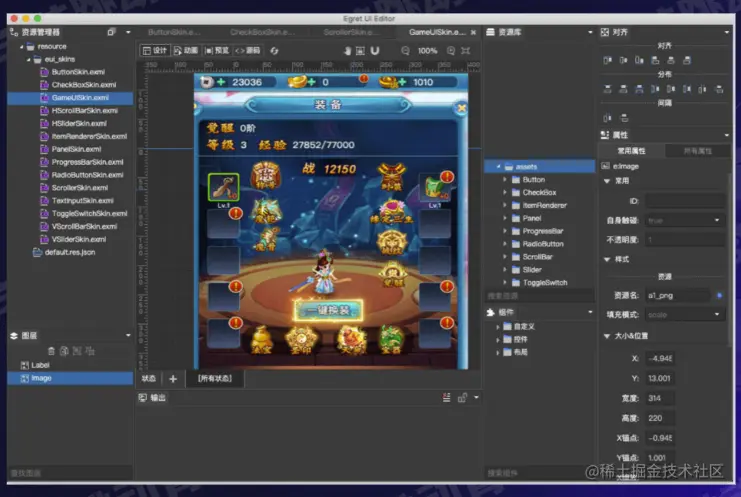This screenshot has width=741, height=497.
Task: Click third distribute icon under 分布
Action: click(x=639, y=89)
